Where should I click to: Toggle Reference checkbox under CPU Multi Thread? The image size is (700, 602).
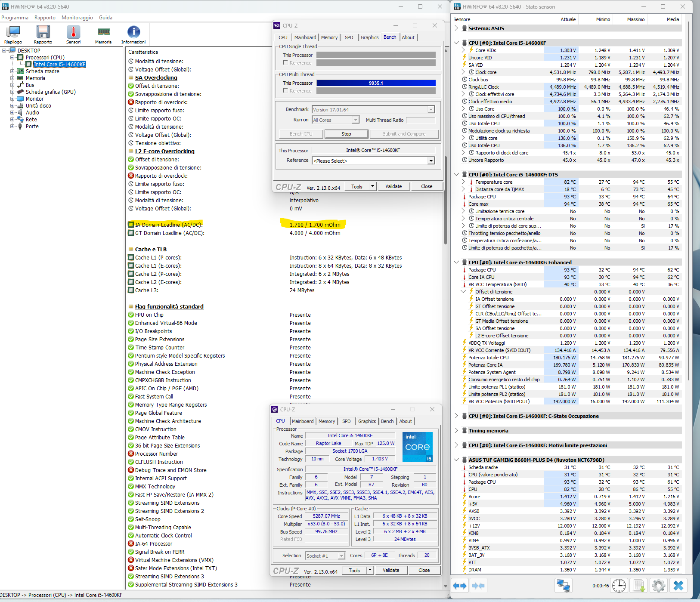pos(285,91)
